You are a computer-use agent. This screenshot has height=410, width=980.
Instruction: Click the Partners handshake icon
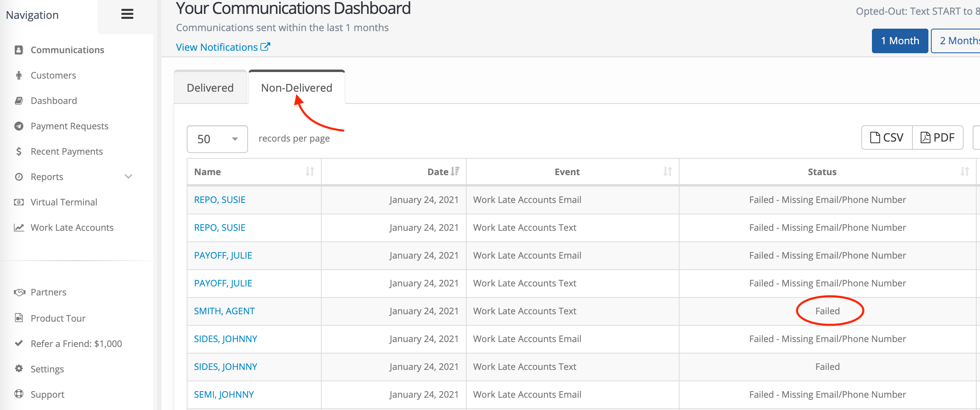click(x=19, y=292)
